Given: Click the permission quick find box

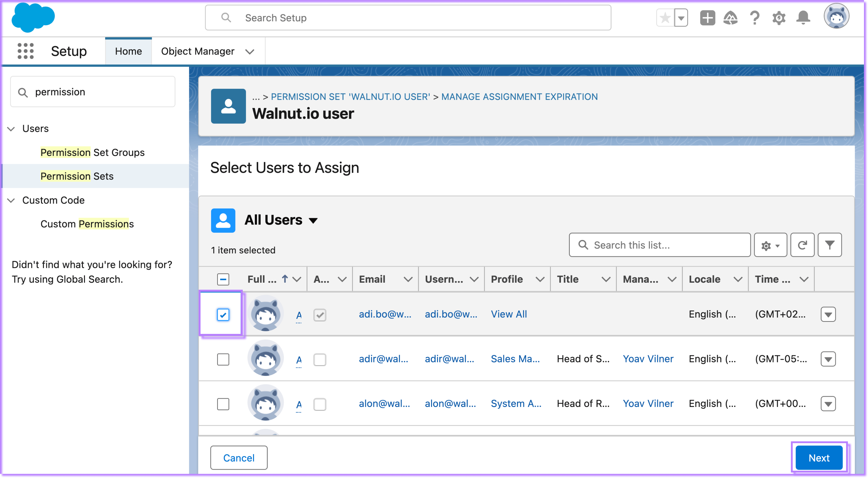Looking at the screenshot, I should point(93,92).
